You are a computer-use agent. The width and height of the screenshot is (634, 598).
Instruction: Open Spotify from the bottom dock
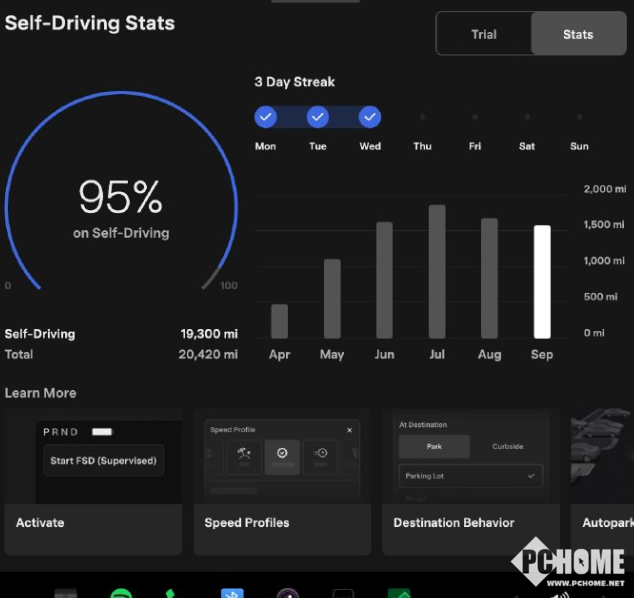click(121, 593)
